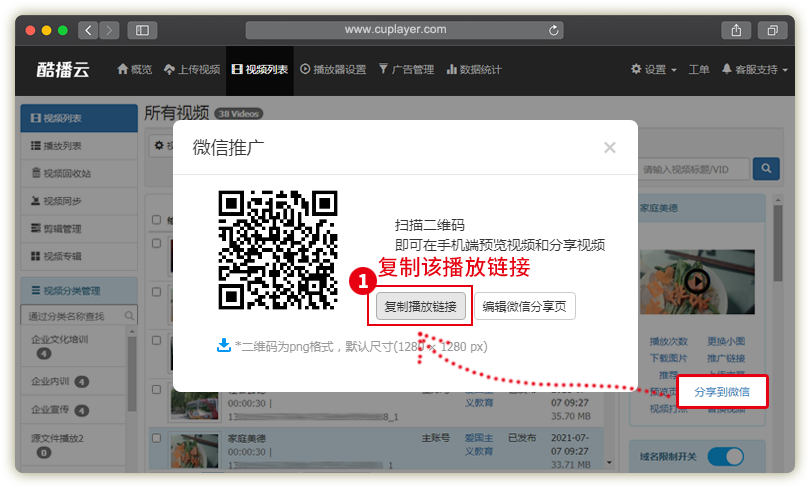Tick the select-all checkbox in table header
The image size is (810, 488).
tap(157, 220)
